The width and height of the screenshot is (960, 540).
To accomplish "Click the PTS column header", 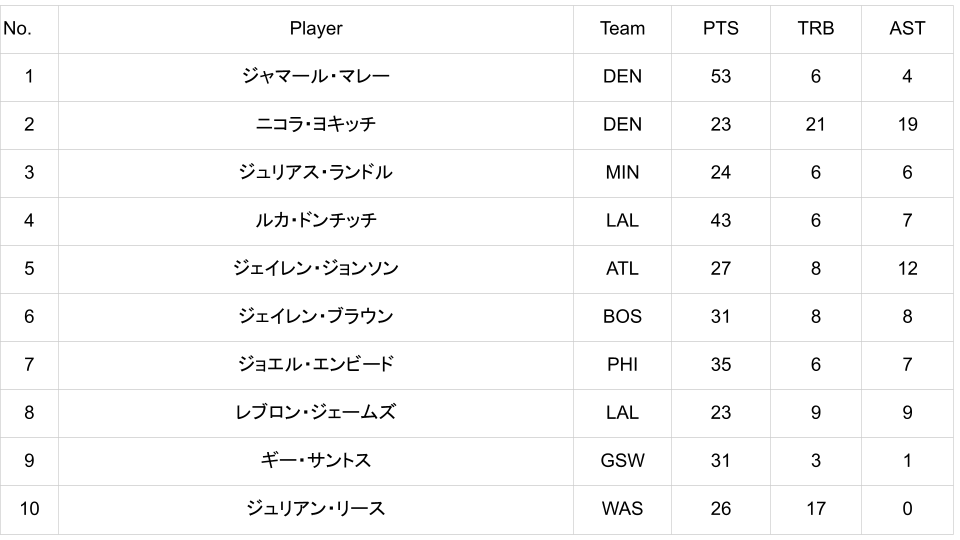I will (x=720, y=29).
